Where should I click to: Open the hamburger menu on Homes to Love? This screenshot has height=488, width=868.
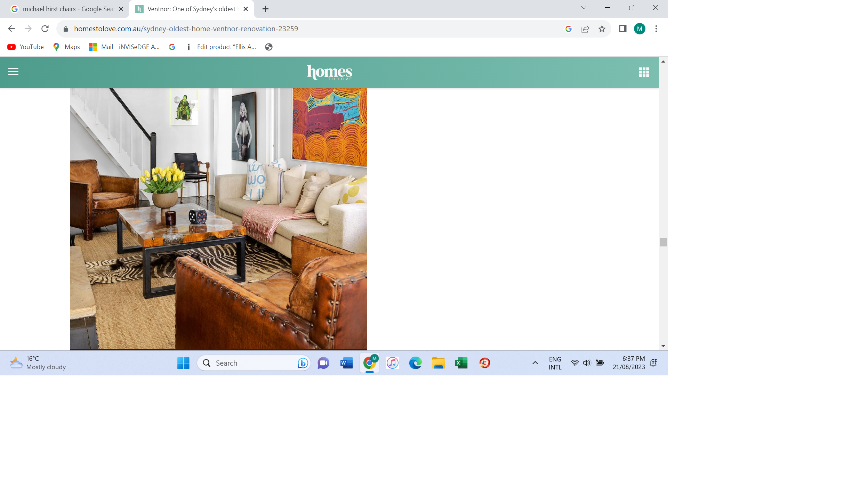click(x=13, y=72)
